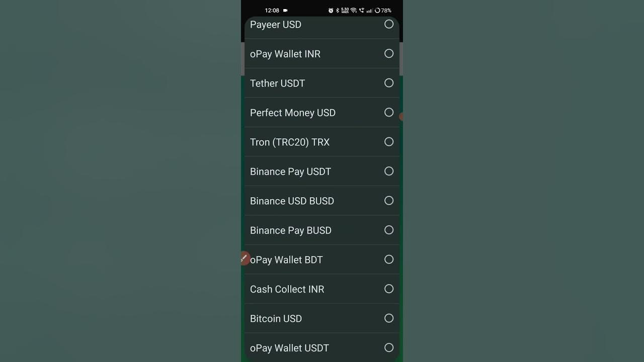Image resolution: width=644 pixels, height=362 pixels.
Task: Tap the 12:08 clock in status bar
Action: (272, 11)
